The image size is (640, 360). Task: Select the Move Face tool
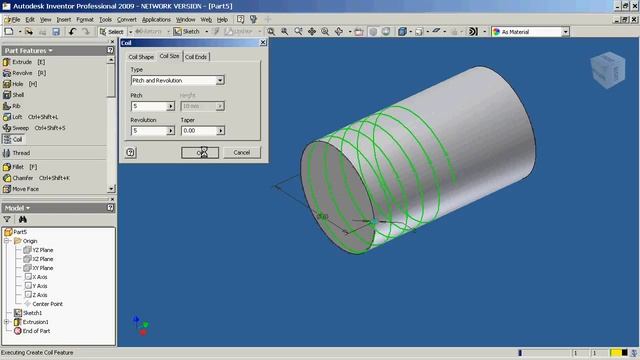tap(21, 189)
